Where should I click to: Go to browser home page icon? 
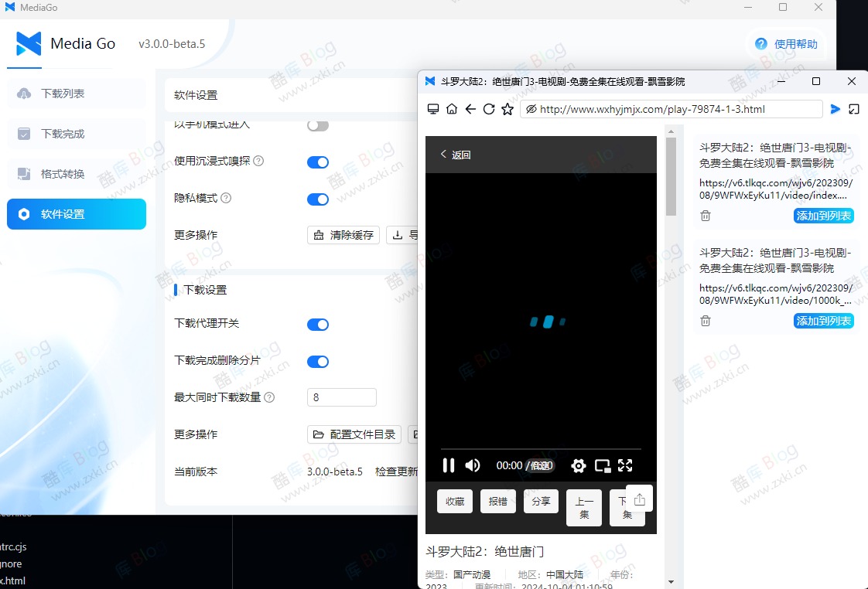(452, 109)
